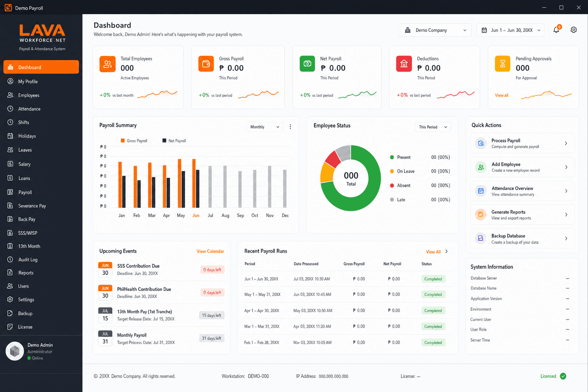This screenshot has width=588, height=392.
Task: Click green Present legend dot
Action: coord(392,157)
